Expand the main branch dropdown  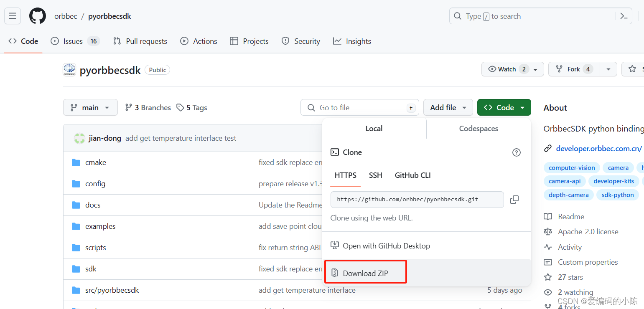coord(90,108)
